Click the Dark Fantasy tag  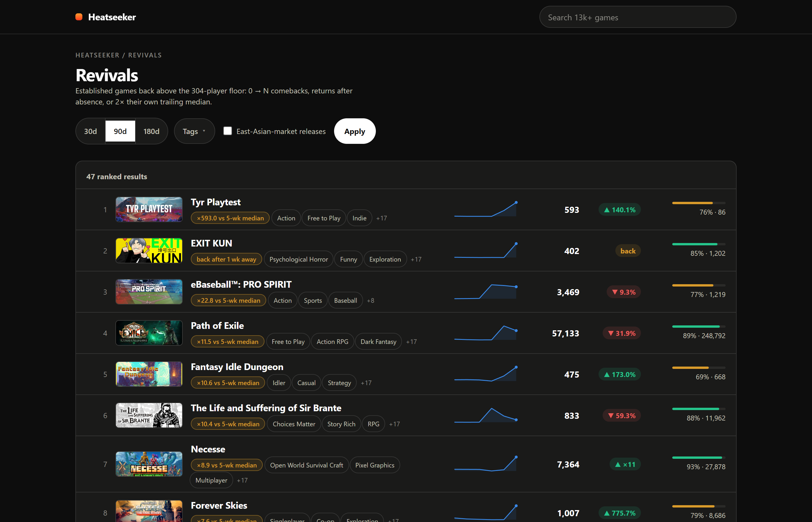click(378, 342)
